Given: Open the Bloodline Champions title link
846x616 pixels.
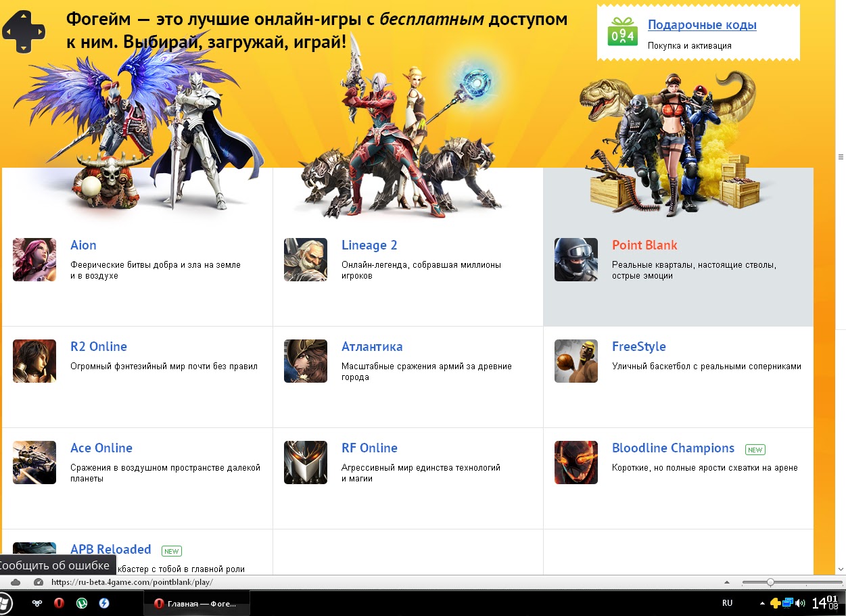Looking at the screenshot, I should (673, 448).
